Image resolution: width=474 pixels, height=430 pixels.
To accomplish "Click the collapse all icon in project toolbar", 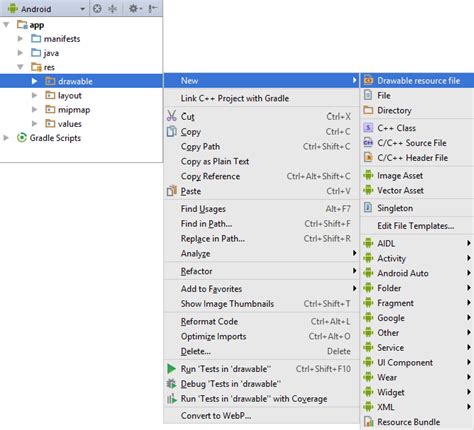I will [x=113, y=9].
